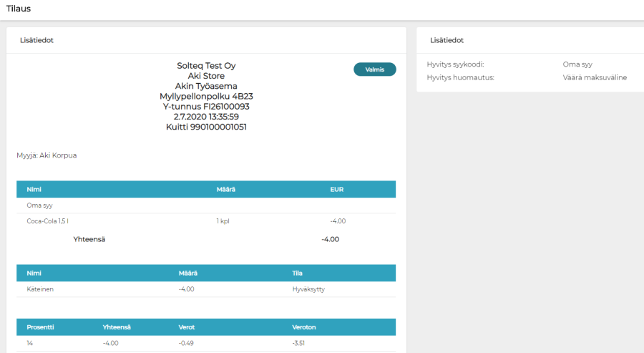644x353 pixels.
Task: Select the -0.49 tax amount
Action: pos(187,344)
